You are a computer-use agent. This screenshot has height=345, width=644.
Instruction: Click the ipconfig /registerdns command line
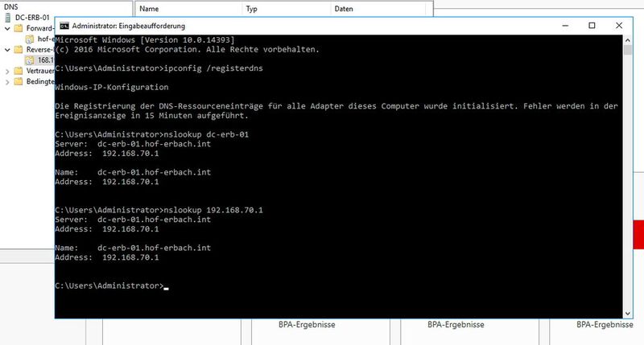[x=159, y=68]
